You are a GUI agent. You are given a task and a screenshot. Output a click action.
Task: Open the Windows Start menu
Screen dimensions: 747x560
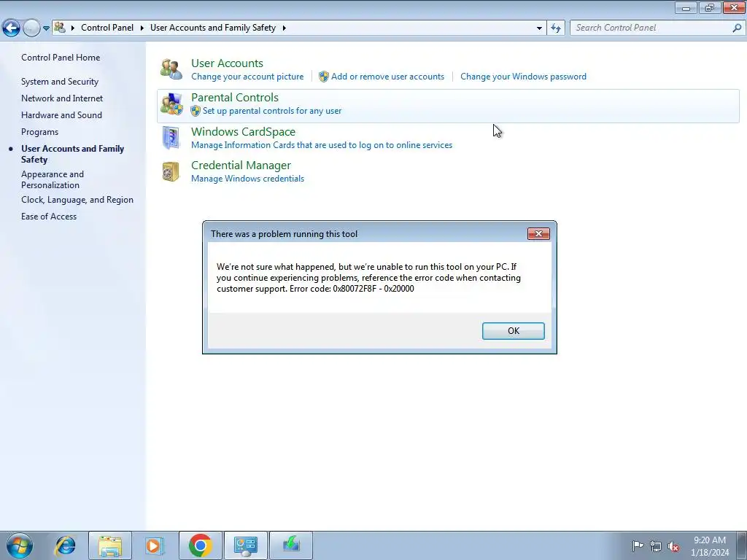[20, 545]
